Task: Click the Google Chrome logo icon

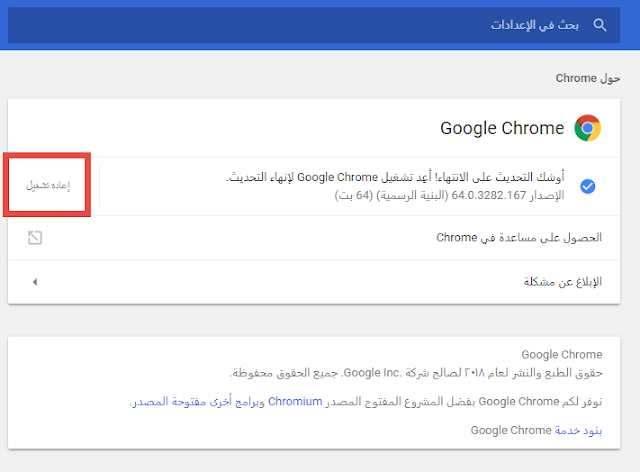Action: (587, 128)
